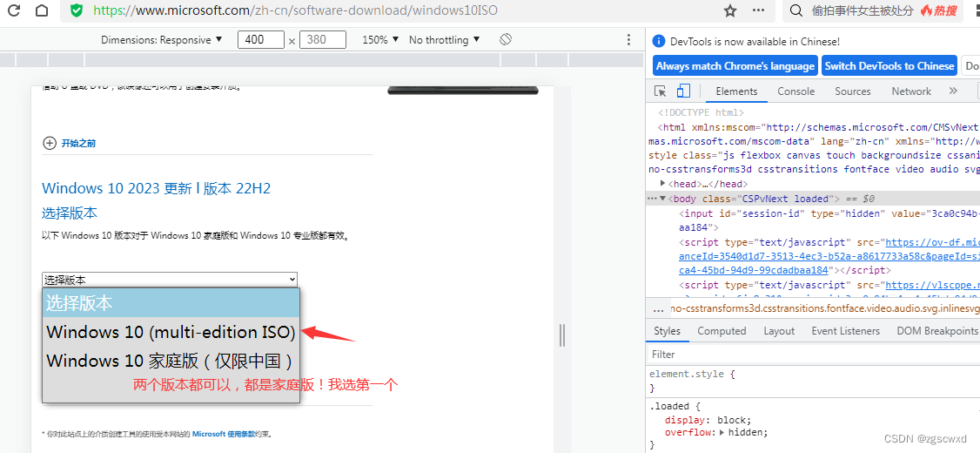Click the 开始之前 heading text
980x453 pixels.
coord(78,143)
